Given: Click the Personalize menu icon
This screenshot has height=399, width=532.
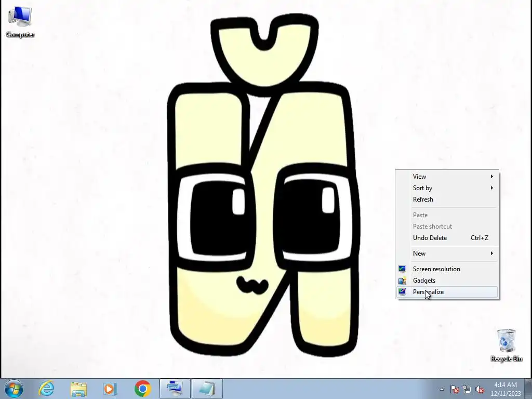Looking at the screenshot, I should tap(402, 292).
